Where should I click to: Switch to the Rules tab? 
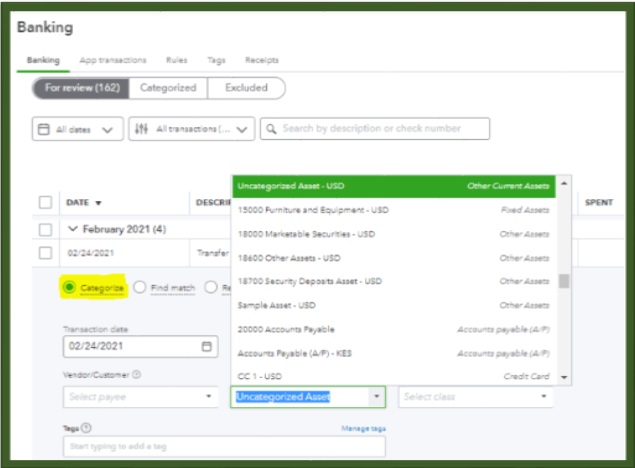click(x=177, y=60)
